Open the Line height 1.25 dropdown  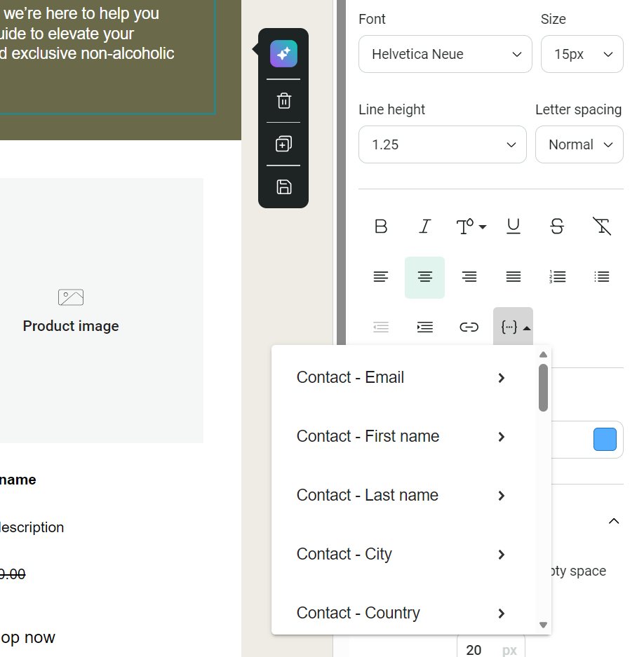(442, 144)
